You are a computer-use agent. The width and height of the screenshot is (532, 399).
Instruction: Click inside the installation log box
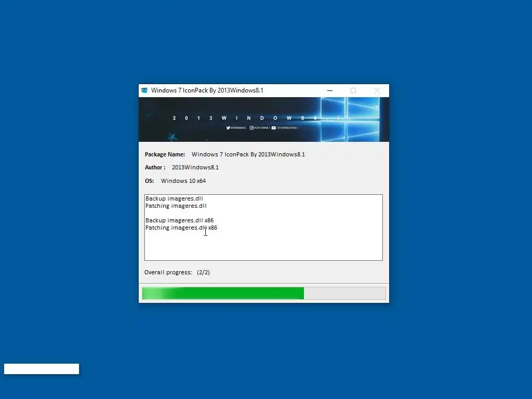pyautogui.click(x=263, y=228)
